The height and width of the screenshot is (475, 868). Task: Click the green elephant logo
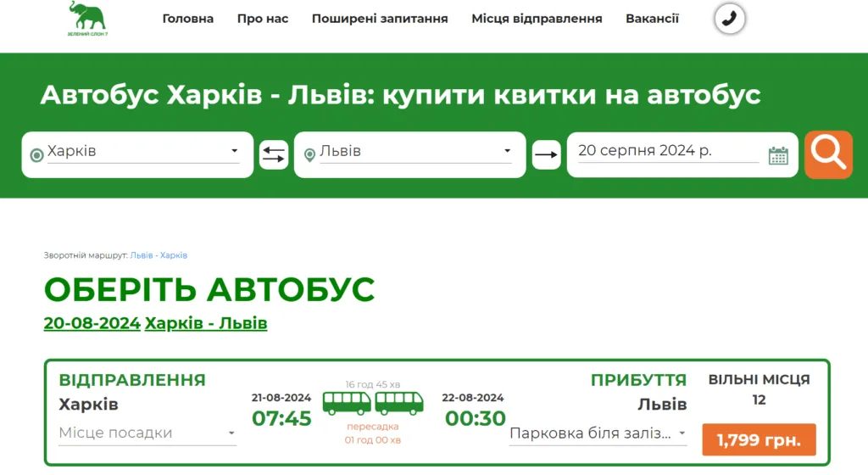coord(87,19)
